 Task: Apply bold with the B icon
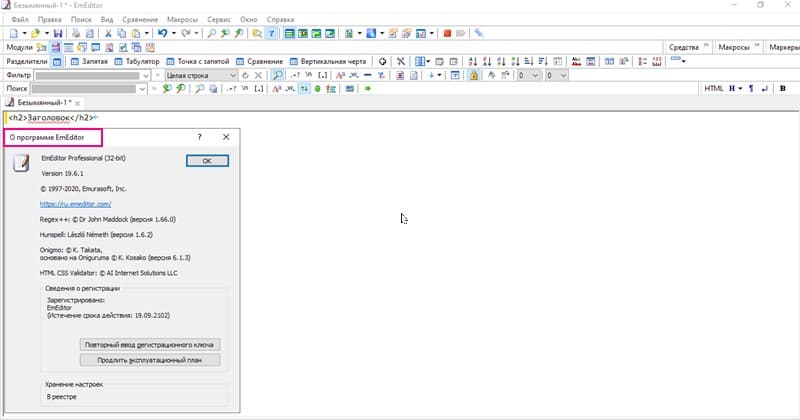783,89
